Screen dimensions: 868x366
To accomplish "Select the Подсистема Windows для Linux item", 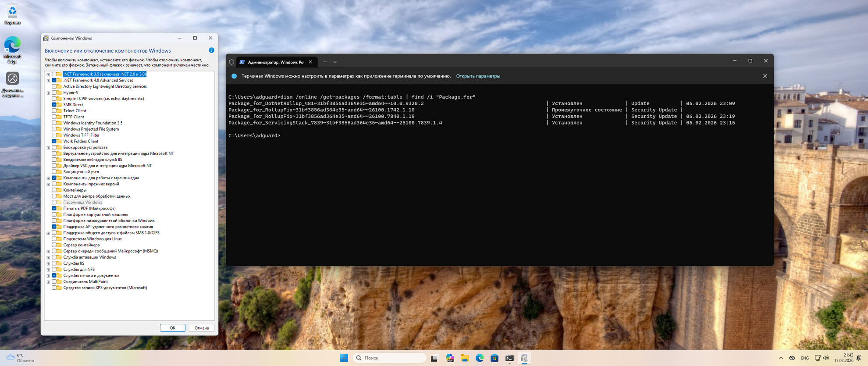I will 92,239.
